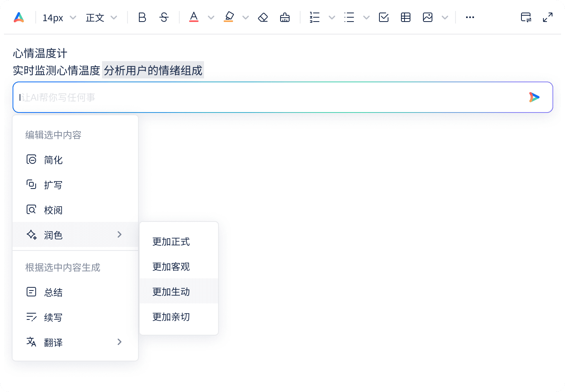Open the more options ellipsis menu

click(x=470, y=17)
